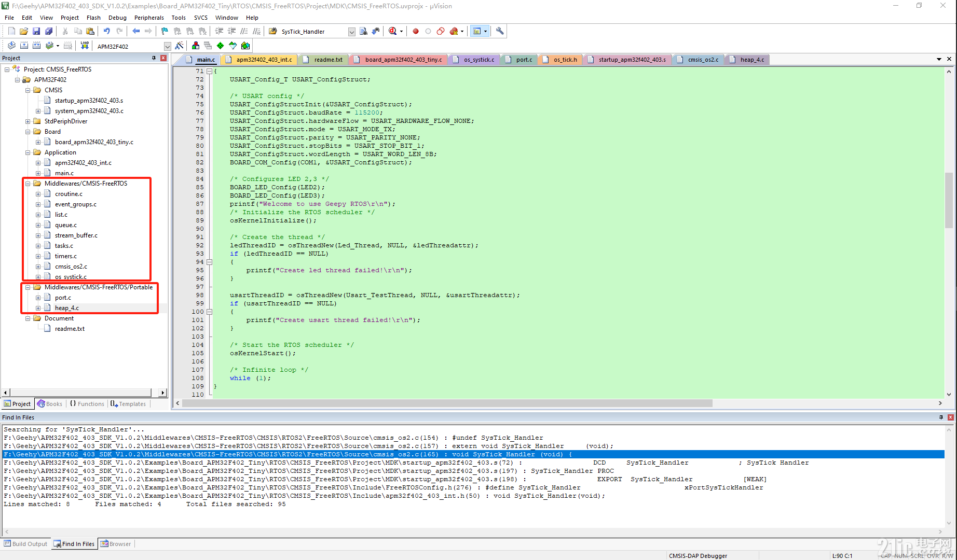Open the Templates panel tab
This screenshot has width=957, height=560.
click(x=128, y=404)
